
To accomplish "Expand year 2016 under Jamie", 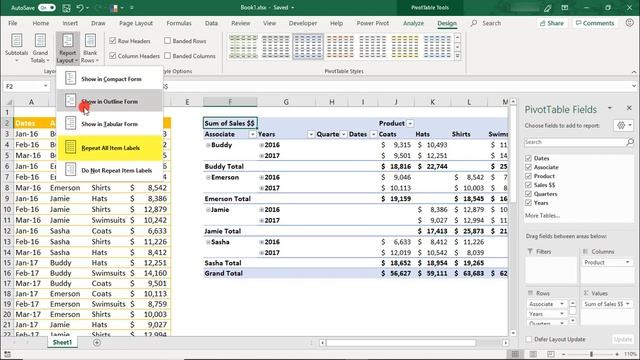I will pyautogui.click(x=261, y=209).
